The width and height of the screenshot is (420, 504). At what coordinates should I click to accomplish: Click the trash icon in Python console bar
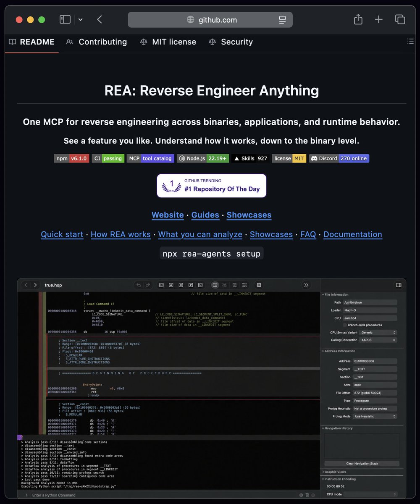point(307,495)
